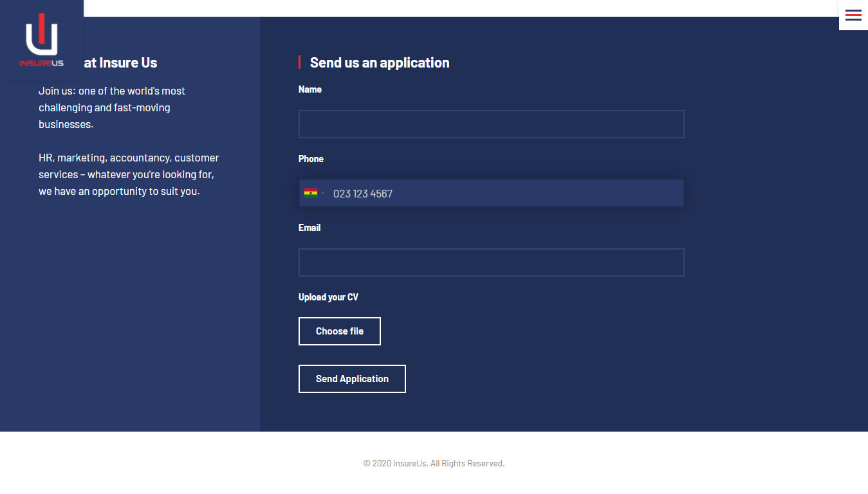This screenshot has height=494, width=868.
Task: Click the Upload your CV label
Action: coord(328,297)
